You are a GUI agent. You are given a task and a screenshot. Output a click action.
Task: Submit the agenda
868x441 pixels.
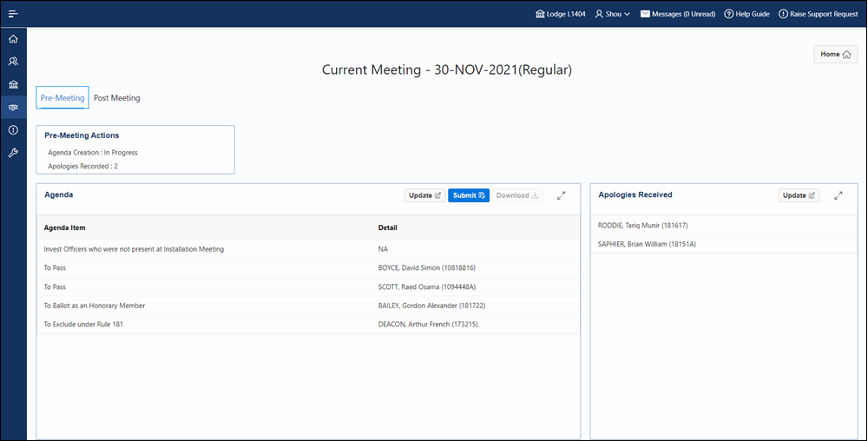tap(469, 195)
